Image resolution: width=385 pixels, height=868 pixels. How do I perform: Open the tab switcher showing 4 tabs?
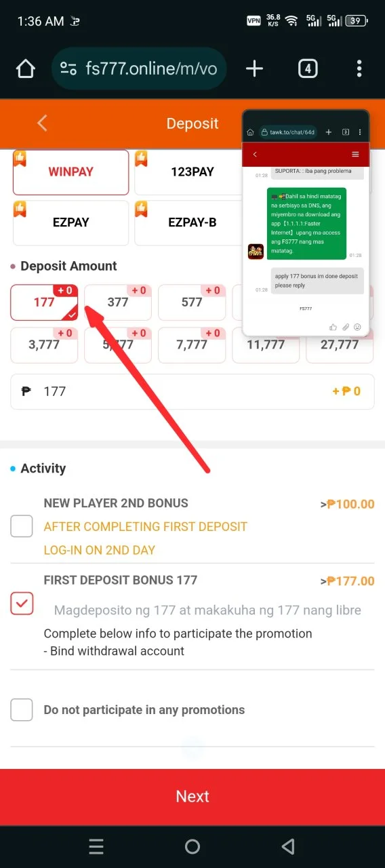[x=308, y=68]
